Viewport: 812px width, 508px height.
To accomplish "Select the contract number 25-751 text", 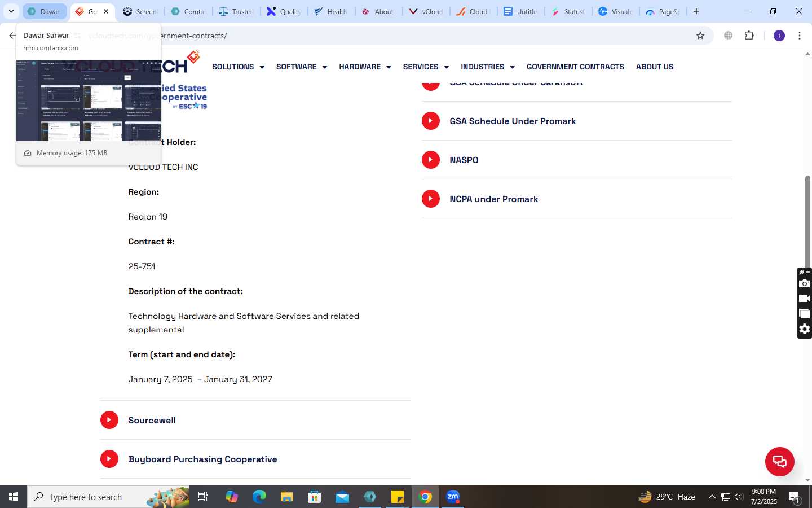I will [142, 266].
